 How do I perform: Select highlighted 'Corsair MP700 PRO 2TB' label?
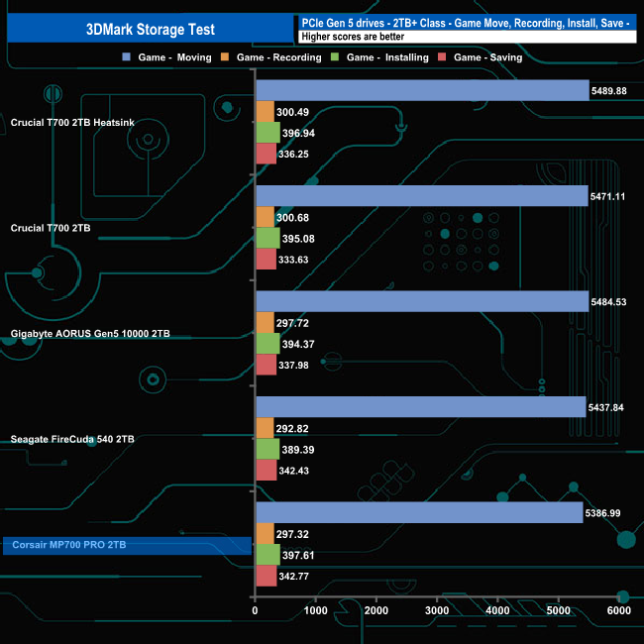(69, 545)
